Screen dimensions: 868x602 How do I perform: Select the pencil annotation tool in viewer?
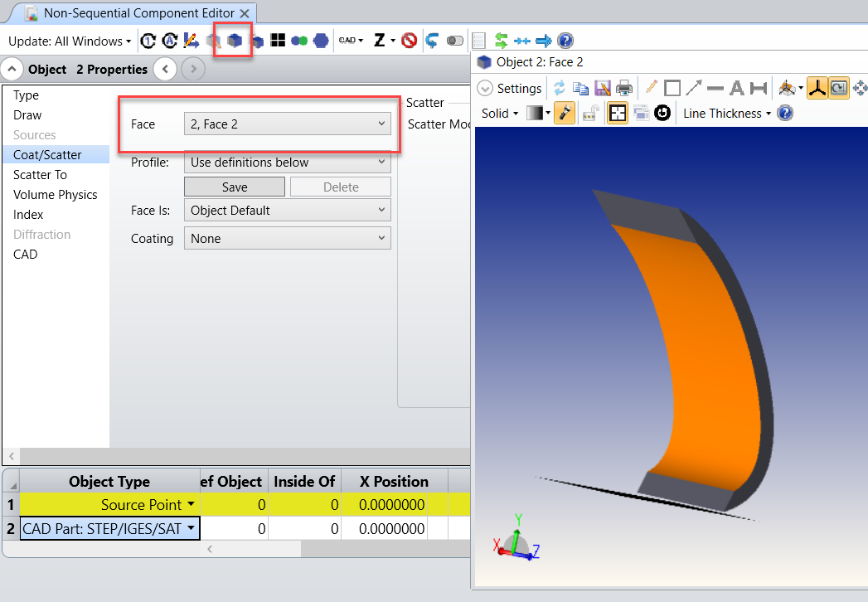click(651, 88)
